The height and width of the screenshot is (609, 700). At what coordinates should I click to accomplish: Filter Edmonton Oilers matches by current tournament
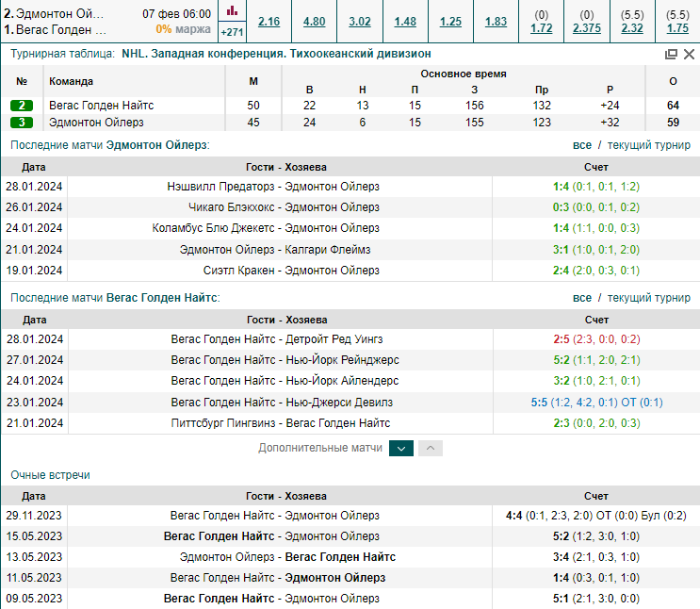point(649,145)
